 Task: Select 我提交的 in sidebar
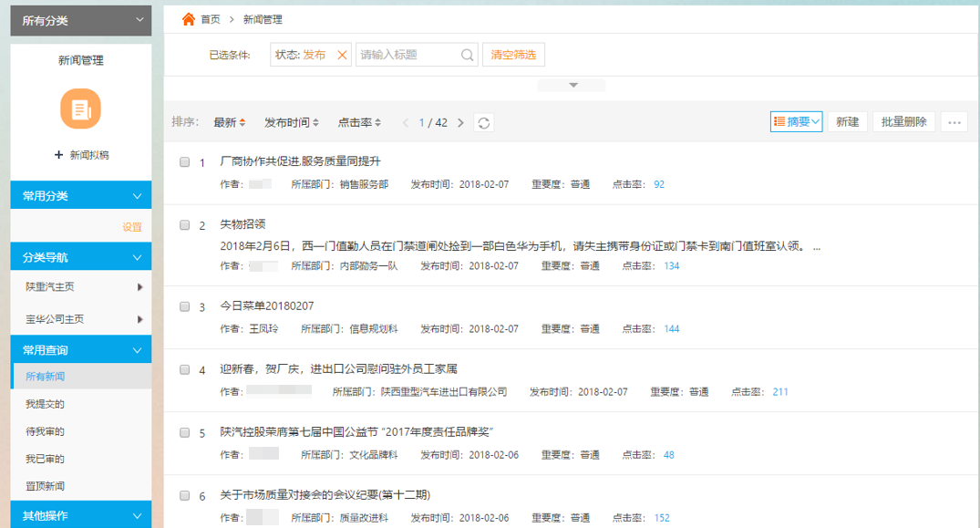45,404
